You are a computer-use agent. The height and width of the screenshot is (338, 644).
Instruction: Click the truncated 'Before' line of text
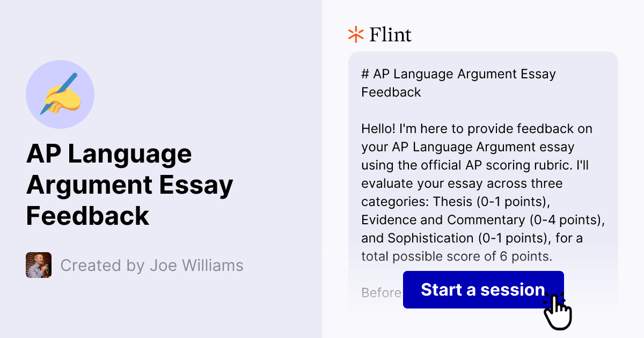pos(381,293)
